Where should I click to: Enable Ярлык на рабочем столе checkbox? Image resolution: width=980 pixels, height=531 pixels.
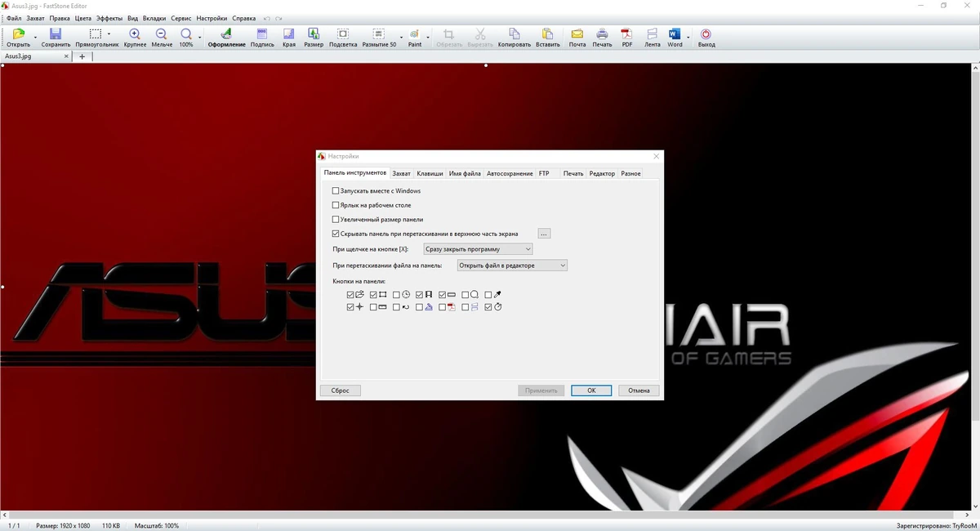pos(336,205)
